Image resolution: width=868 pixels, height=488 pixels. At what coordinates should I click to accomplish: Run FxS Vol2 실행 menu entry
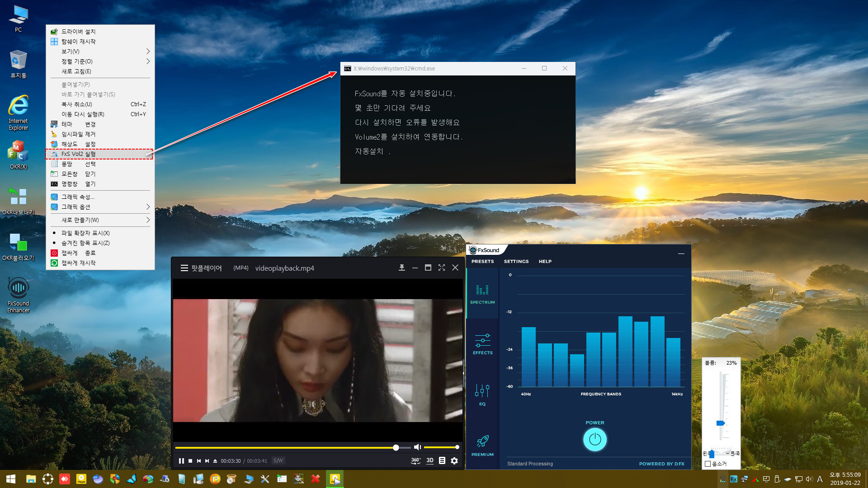[x=99, y=154]
